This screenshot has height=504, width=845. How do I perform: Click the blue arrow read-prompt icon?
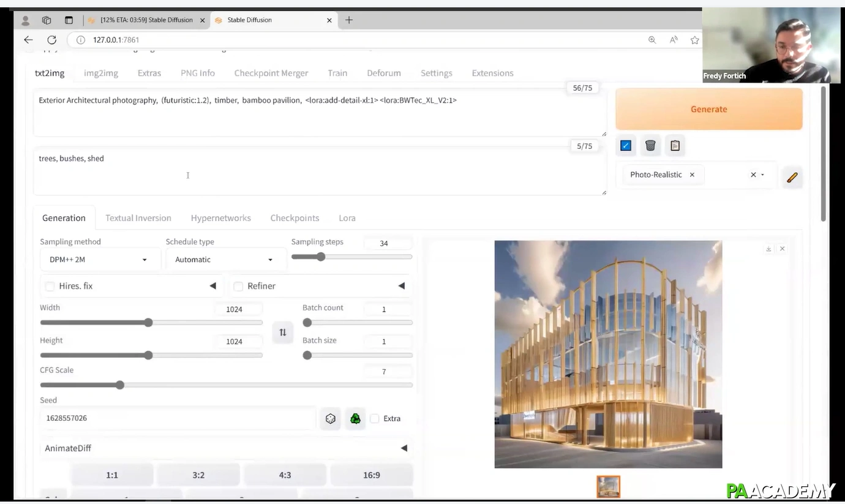coord(625,145)
